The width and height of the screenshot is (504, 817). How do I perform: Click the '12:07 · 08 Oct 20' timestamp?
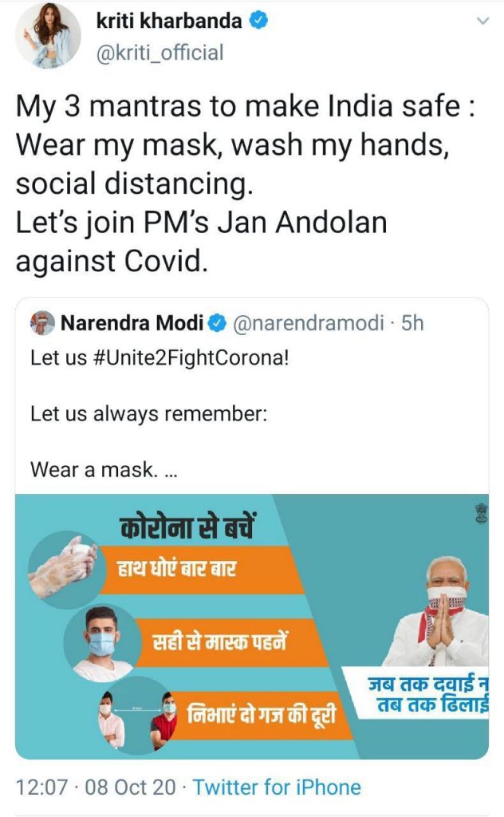coord(96,787)
